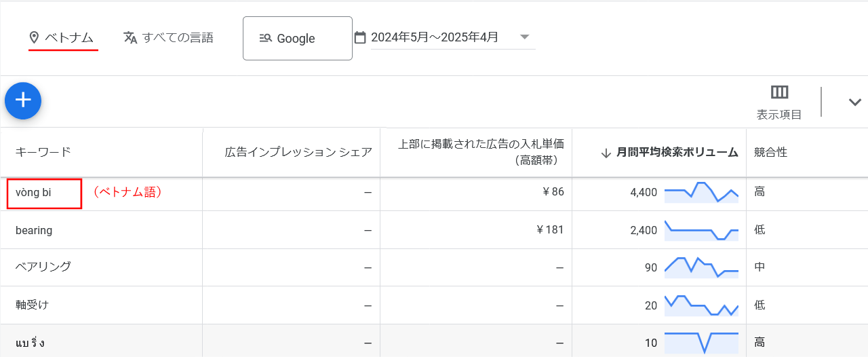Screen dimensions: 868x357
Task: Expand the chevron next to 表示項目
Action: tap(855, 102)
